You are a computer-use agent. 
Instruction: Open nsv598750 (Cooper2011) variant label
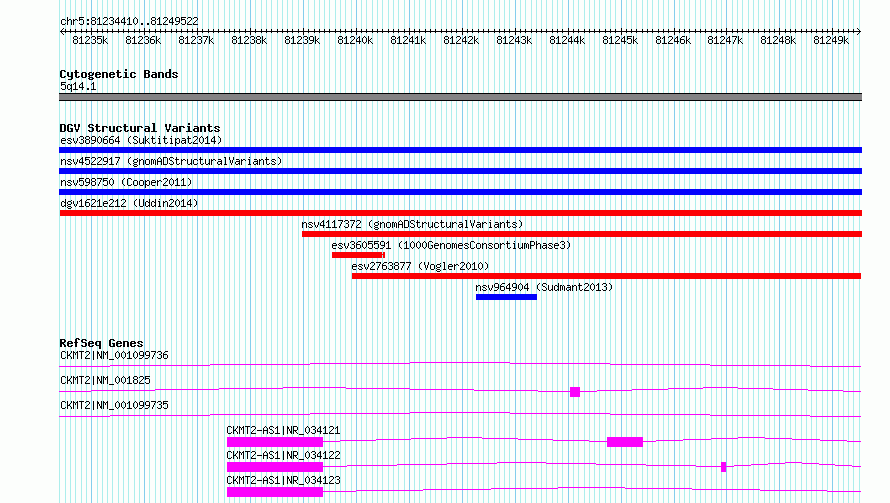[x=126, y=182]
